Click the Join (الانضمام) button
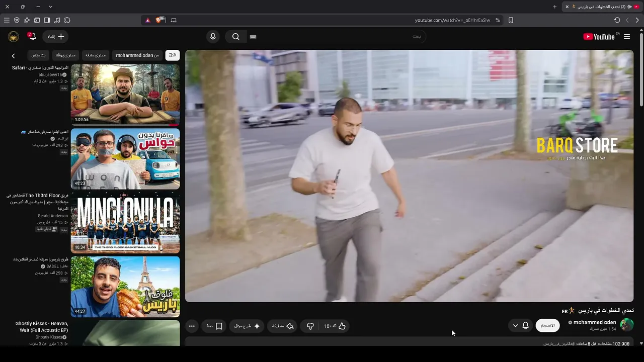The image size is (644, 362). tap(548, 326)
